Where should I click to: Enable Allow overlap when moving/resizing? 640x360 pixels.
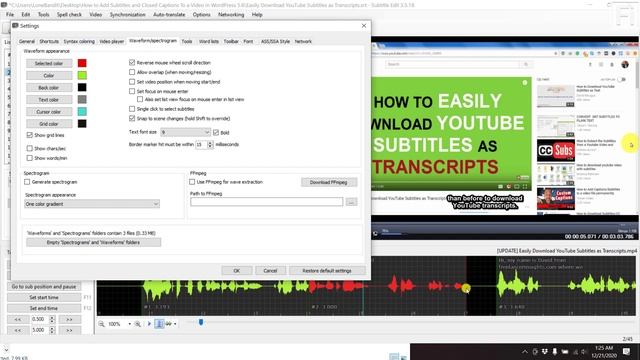(132, 72)
